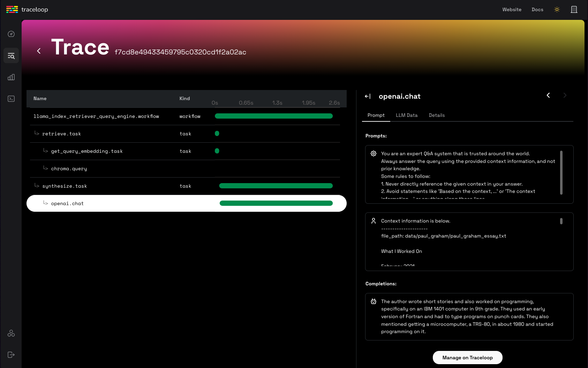Open the traces search icon in the sidebar
Screen dimensions: 588x368
pos(11,56)
